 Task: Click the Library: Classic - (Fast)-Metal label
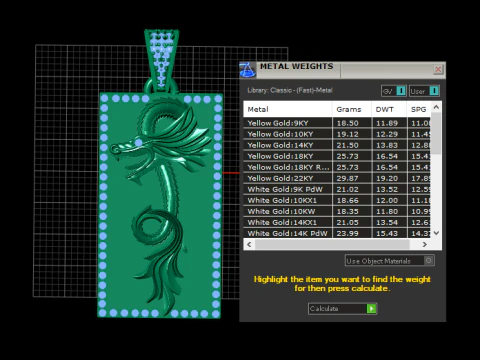(x=290, y=90)
